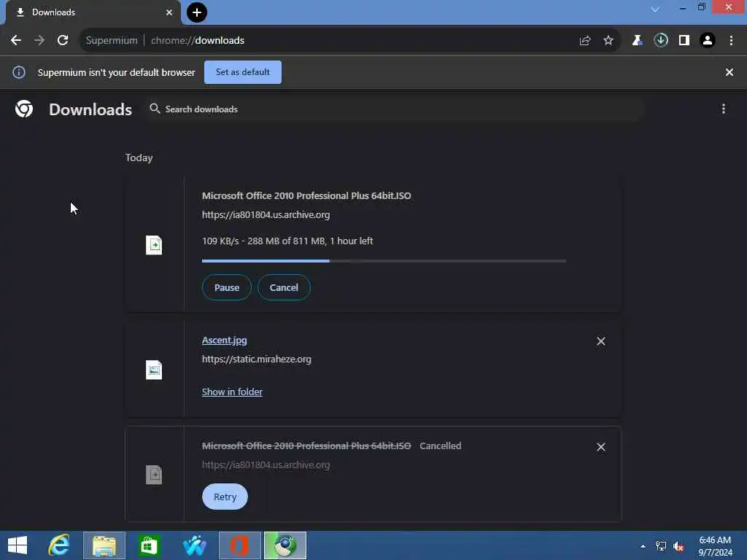Show Ascent.jpg in folder
Image resolution: width=747 pixels, height=560 pixels.
(232, 392)
